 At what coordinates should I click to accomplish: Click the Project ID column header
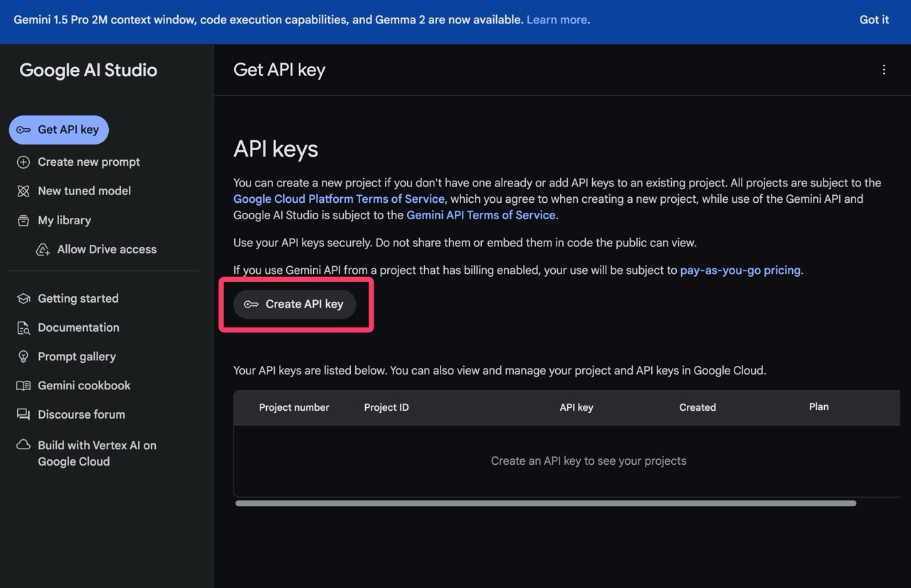[386, 408]
